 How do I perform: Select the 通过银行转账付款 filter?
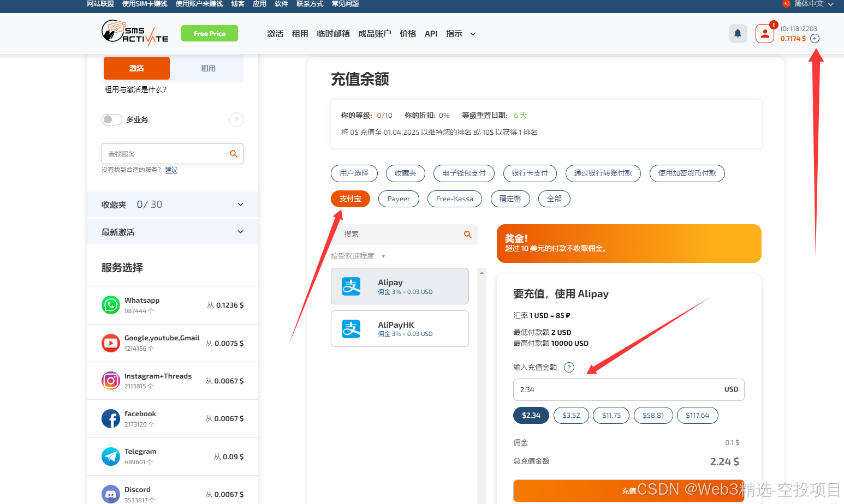(603, 173)
